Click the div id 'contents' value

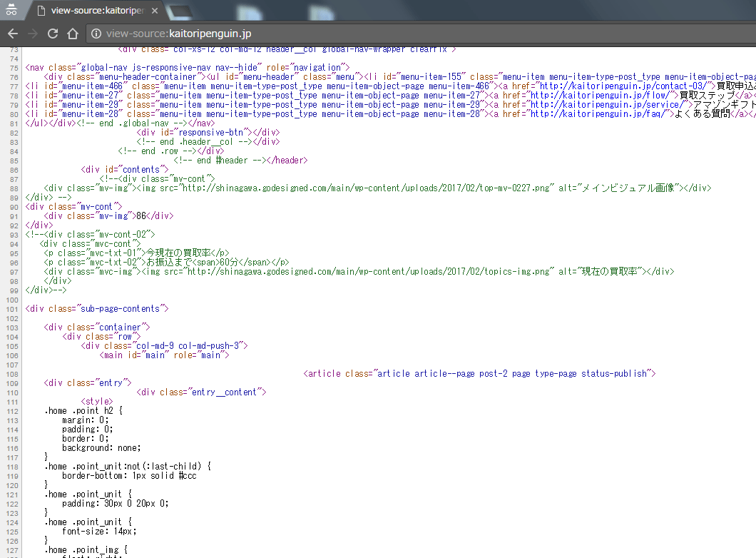[141, 169]
